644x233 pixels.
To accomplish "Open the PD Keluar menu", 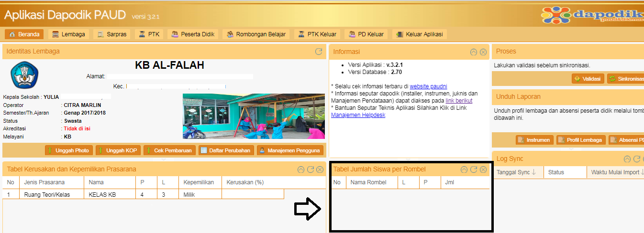I will 366,34.
